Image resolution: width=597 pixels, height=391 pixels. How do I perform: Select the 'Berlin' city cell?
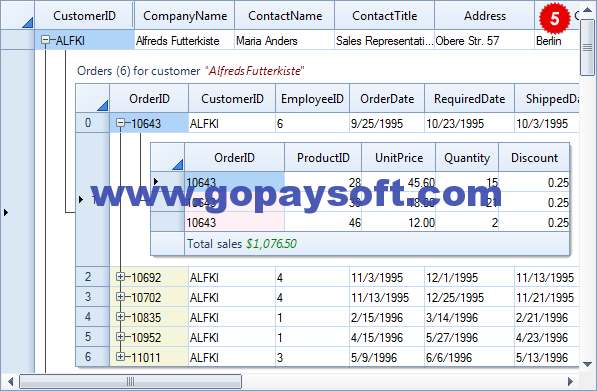click(557, 40)
